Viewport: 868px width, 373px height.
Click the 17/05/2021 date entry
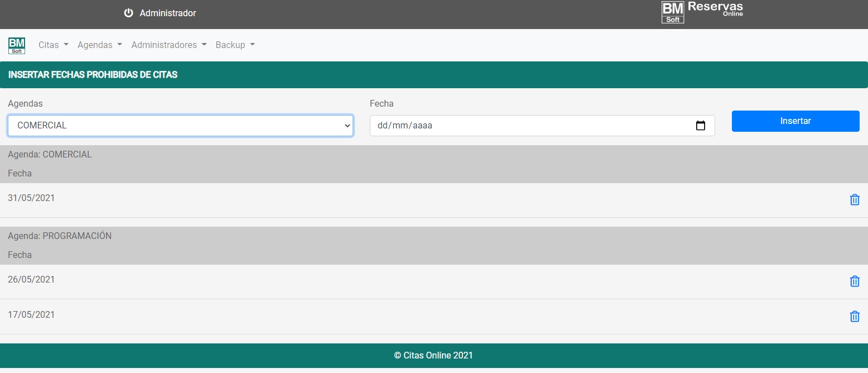pyautogui.click(x=31, y=315)
